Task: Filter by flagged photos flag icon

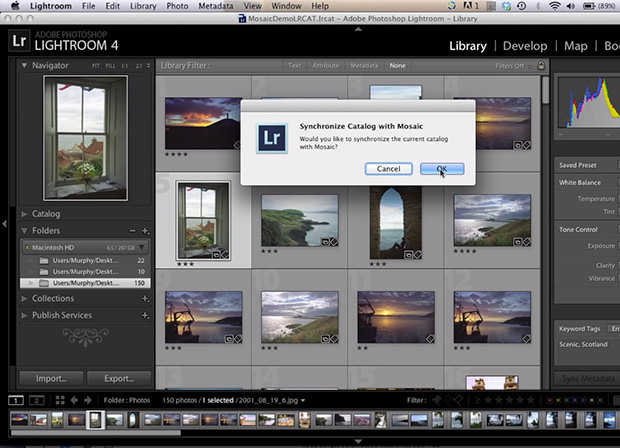Action: 437,401
